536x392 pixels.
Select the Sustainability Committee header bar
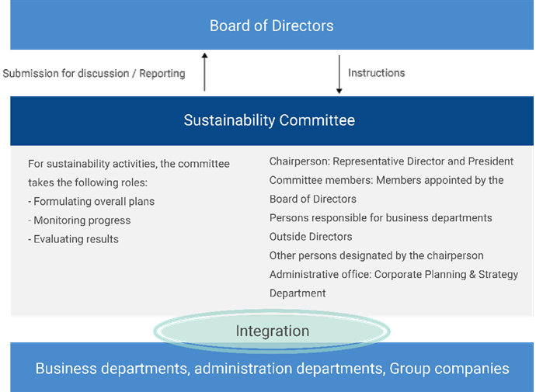pyautogui.click(x=269, y=120)
